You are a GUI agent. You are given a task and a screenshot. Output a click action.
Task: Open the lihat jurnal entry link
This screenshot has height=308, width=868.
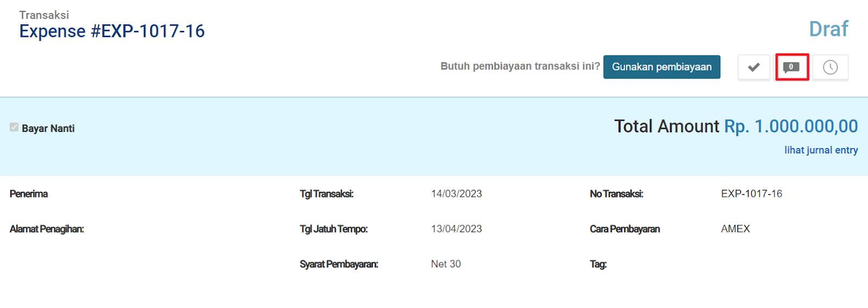821,150
